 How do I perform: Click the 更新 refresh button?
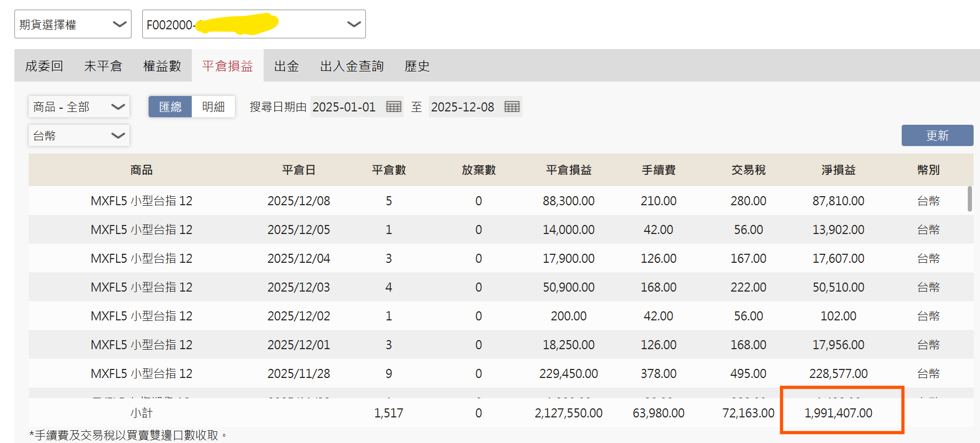[937, 135]
